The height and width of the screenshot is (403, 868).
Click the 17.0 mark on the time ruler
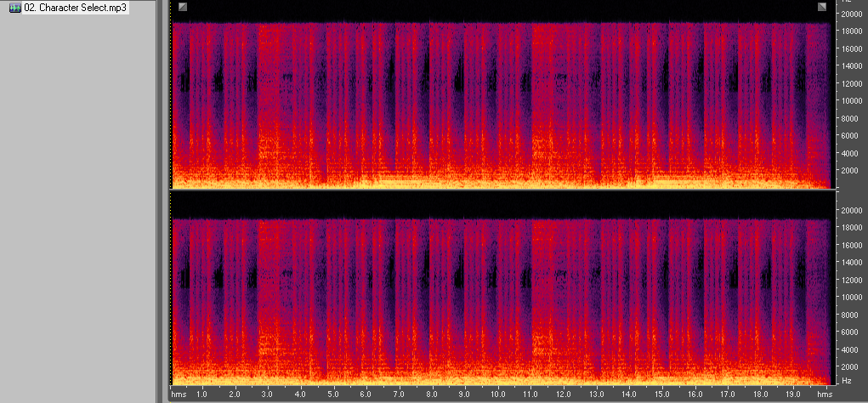[726, 394]
